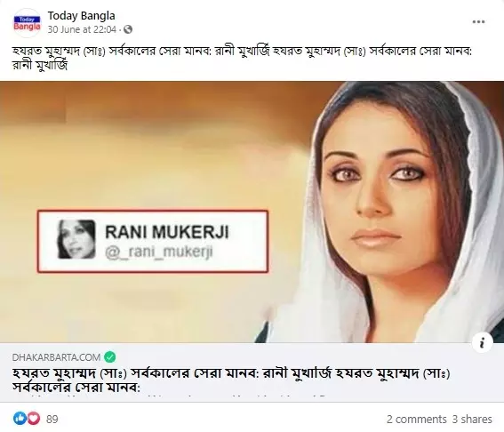Click the @_rani_mukerji handle text
This screenshot has width=504, height=432.
(x=159, y=252)
